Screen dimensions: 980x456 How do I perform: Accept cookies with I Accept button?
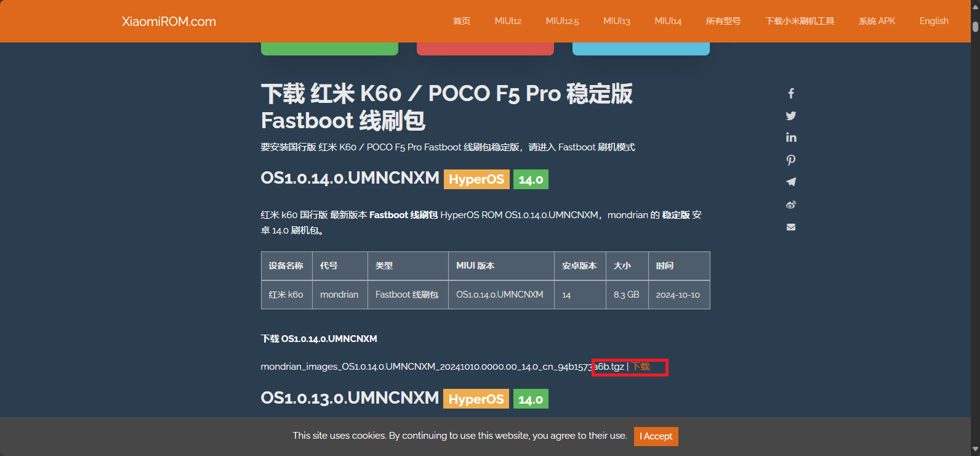click(x=656, y=436)
